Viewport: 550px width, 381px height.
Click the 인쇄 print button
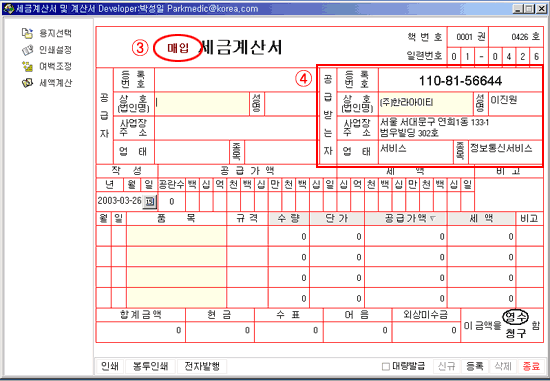[110, 366]
